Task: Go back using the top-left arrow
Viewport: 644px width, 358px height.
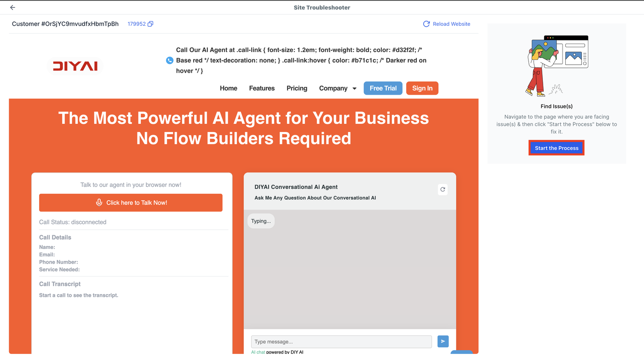Action: click(12, 7)
